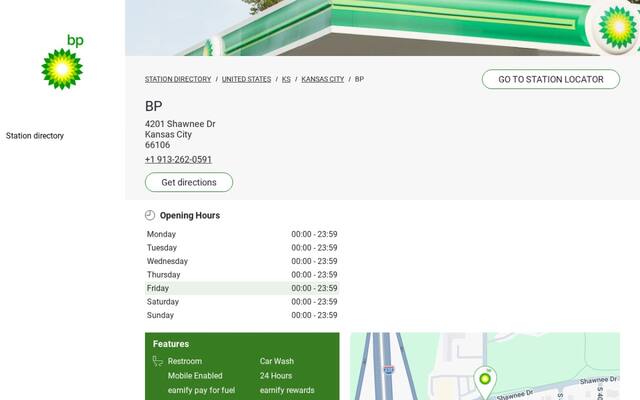Click the bp logo in the sidebar

pyautogui.click(x=62, y=62)
